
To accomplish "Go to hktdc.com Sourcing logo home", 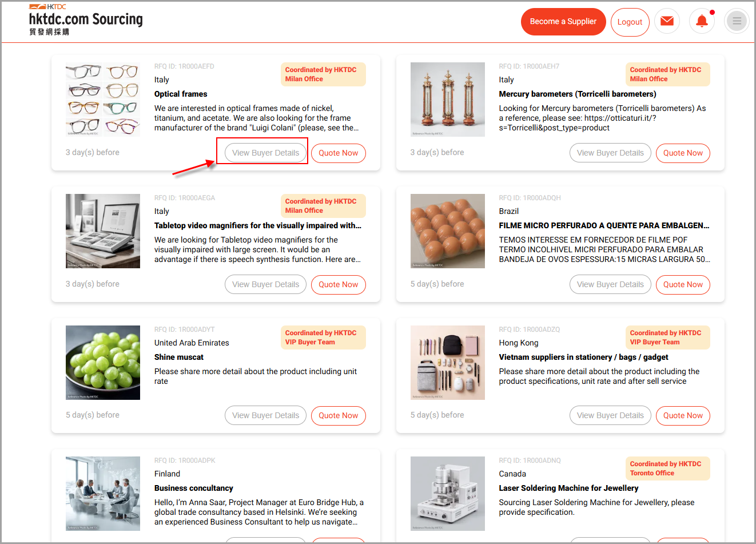I will point(86,20).
